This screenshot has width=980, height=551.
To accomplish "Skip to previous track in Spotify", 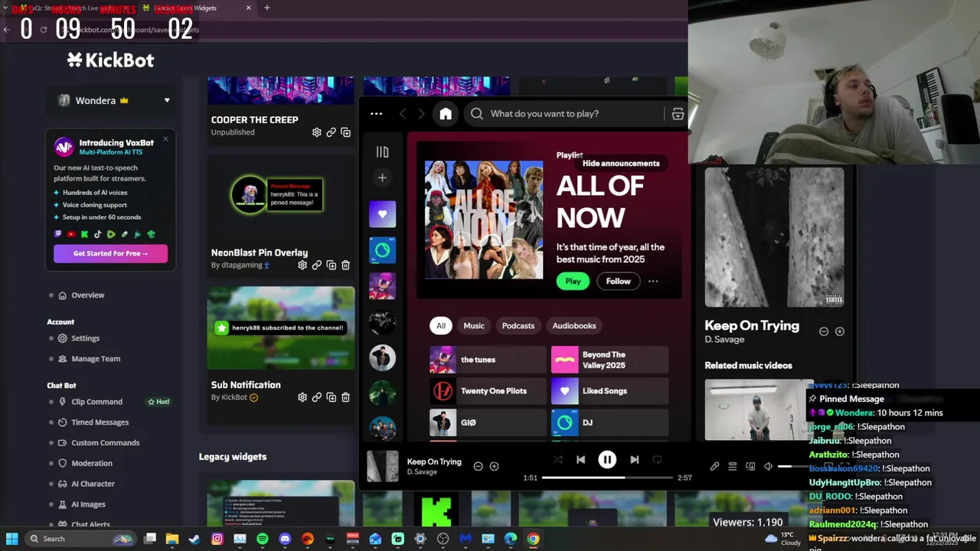I will [580, 460].
